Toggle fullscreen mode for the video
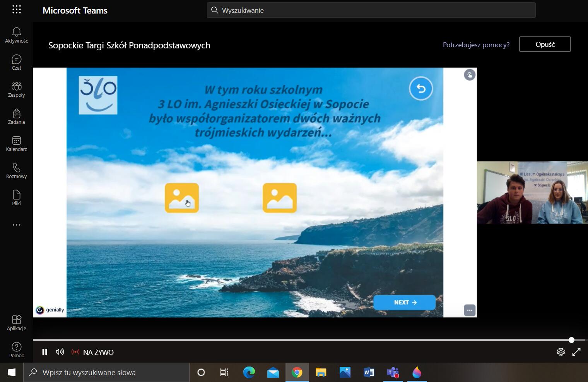Viewport: 588px width, 382px height. (x=576, y=352)
